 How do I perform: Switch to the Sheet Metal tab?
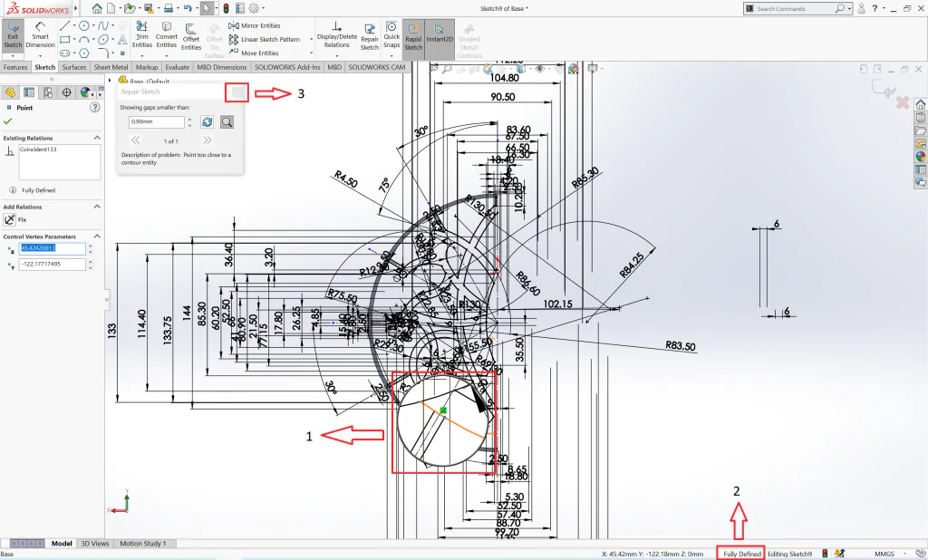111,67
